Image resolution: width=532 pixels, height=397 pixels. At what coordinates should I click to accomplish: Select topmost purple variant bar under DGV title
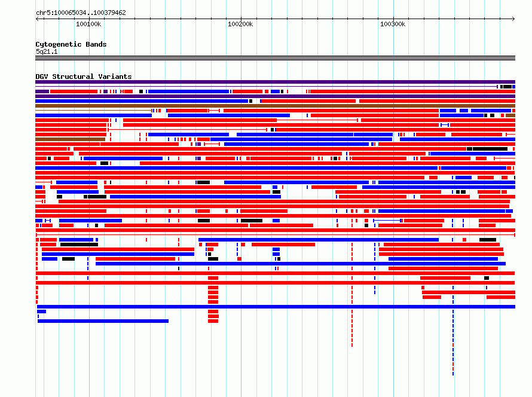click(275, 82)
